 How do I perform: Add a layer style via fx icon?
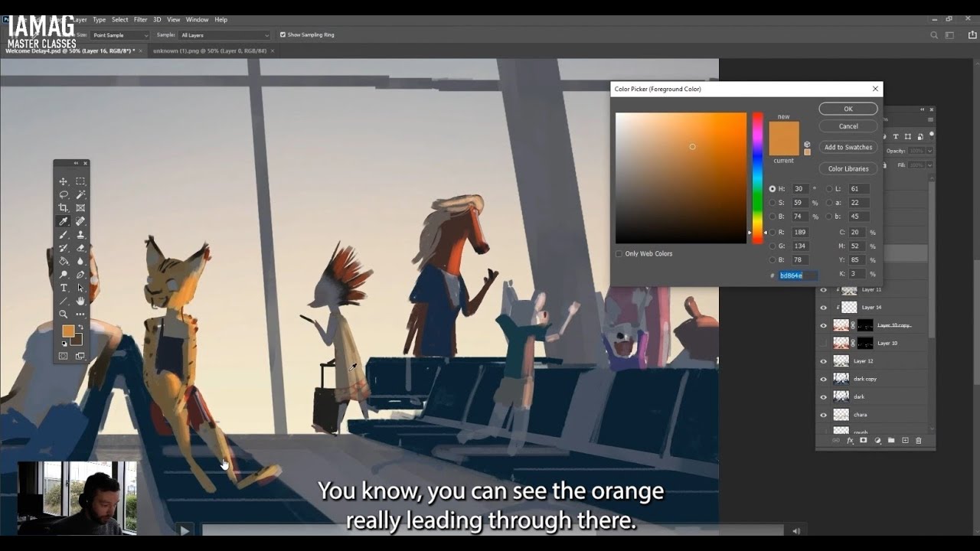pyautogui.click(x=850, y=441)
